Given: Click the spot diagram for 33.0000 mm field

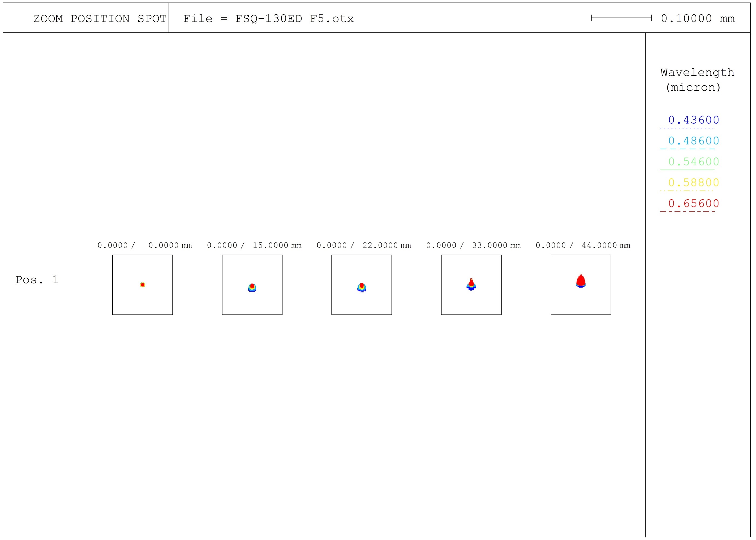Looking at the screenshot, I should 471,285.
